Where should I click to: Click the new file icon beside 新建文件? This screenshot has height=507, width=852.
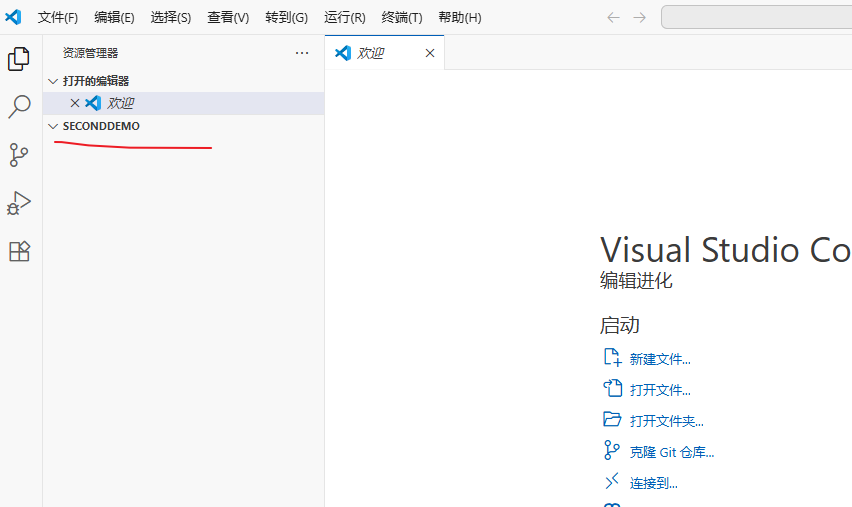pos(612,358)
